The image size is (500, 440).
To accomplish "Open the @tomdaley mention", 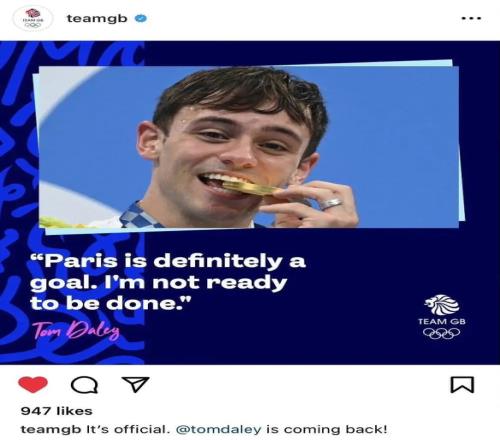I will click(219, 429).
